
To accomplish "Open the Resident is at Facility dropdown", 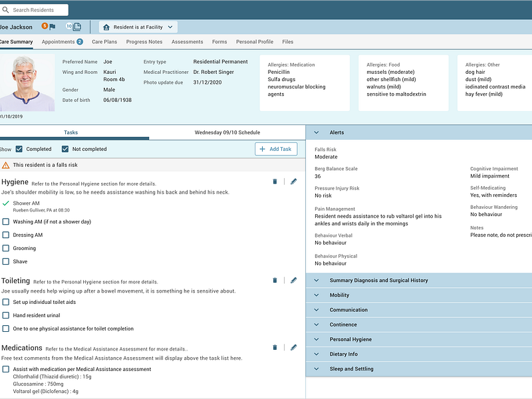I will tap(138, 27).
